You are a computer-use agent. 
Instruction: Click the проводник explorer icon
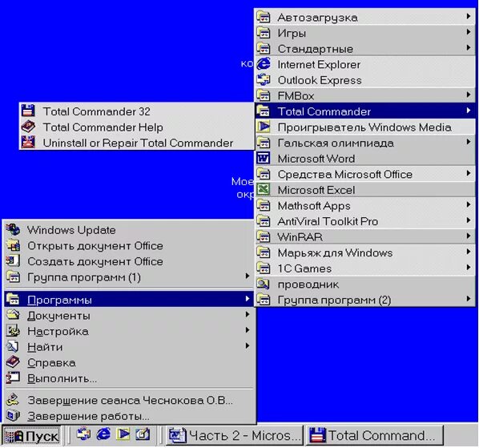(x=264, y=284)
